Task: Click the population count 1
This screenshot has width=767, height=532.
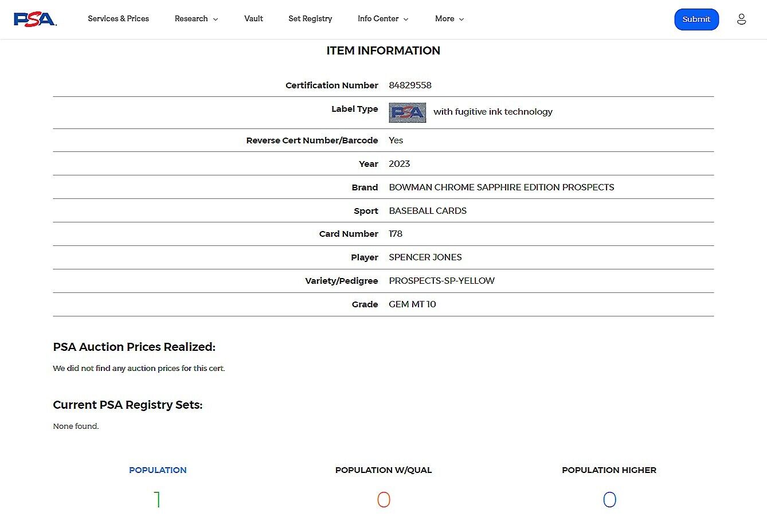Action: coord(157,500)
